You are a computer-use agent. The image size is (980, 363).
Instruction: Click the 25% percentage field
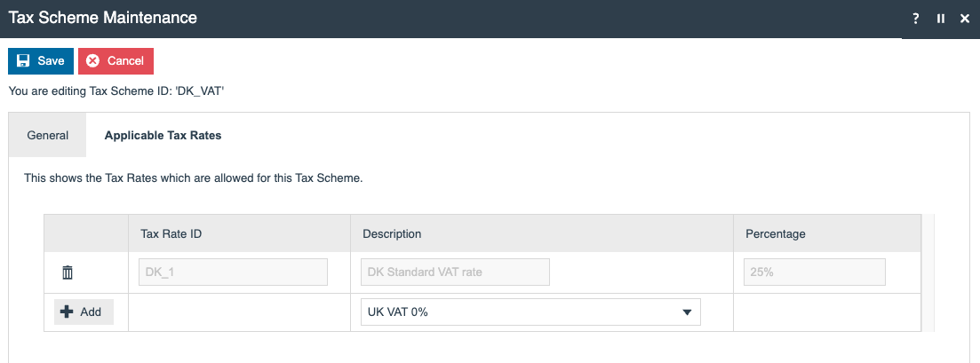point(815,272)
